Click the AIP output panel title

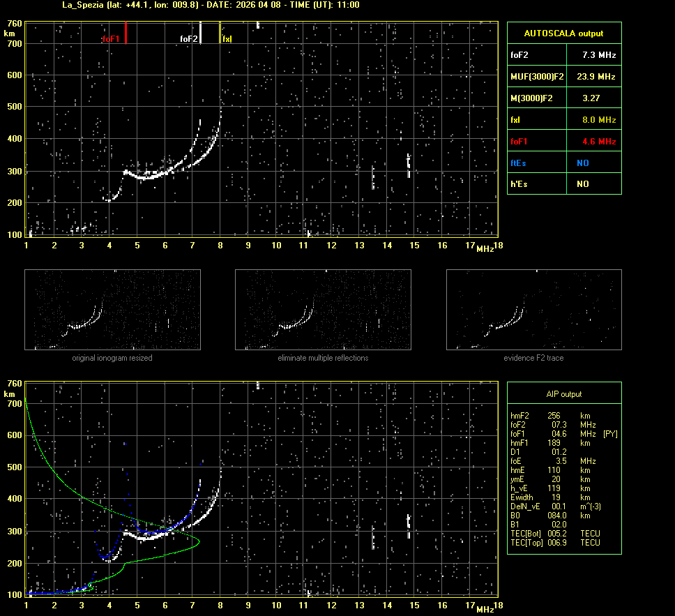[563, 394]
